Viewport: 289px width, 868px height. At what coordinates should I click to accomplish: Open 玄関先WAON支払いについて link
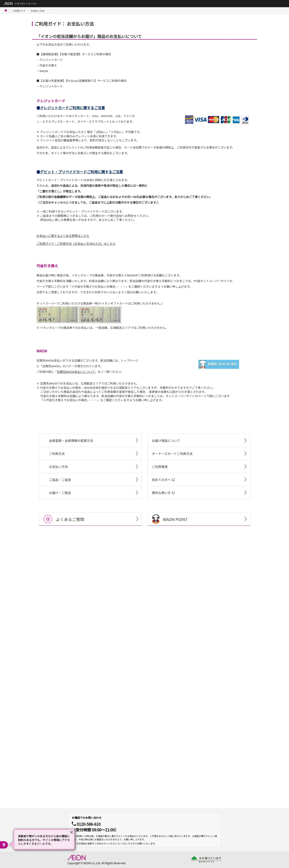click(76, 372)
